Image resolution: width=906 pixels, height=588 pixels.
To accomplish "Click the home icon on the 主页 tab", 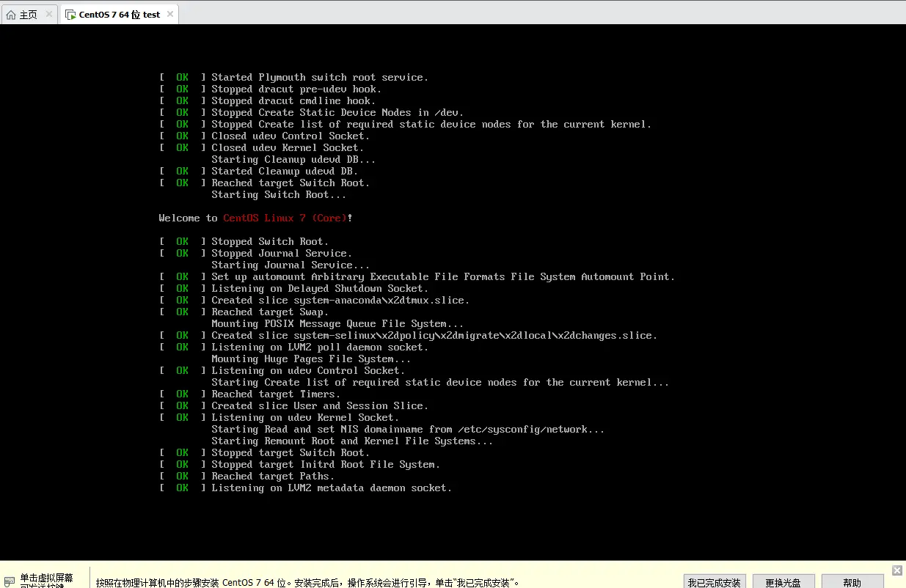I will (x=11, y=15).
